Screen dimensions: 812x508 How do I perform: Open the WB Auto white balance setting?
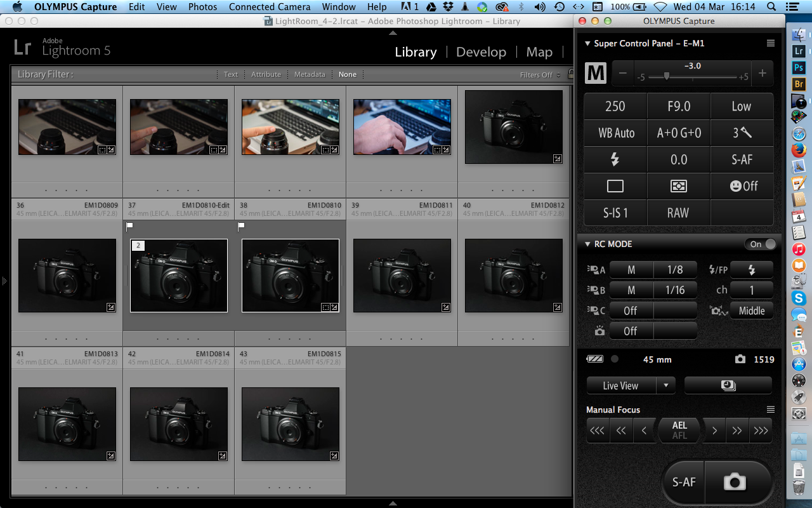click(615, 133)
